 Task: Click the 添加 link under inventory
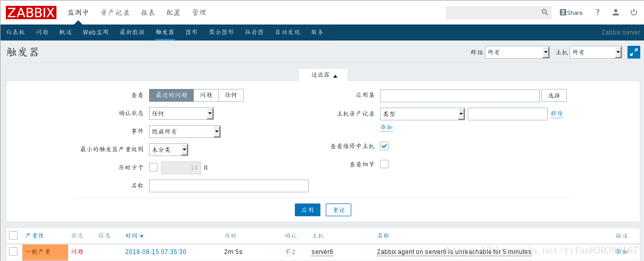click(x=386, y=127)
